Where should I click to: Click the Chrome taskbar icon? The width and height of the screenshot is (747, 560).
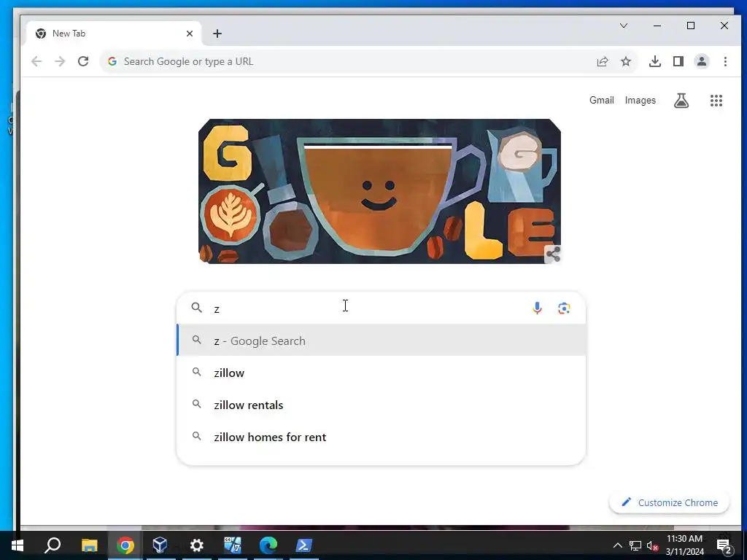(125, 545)
